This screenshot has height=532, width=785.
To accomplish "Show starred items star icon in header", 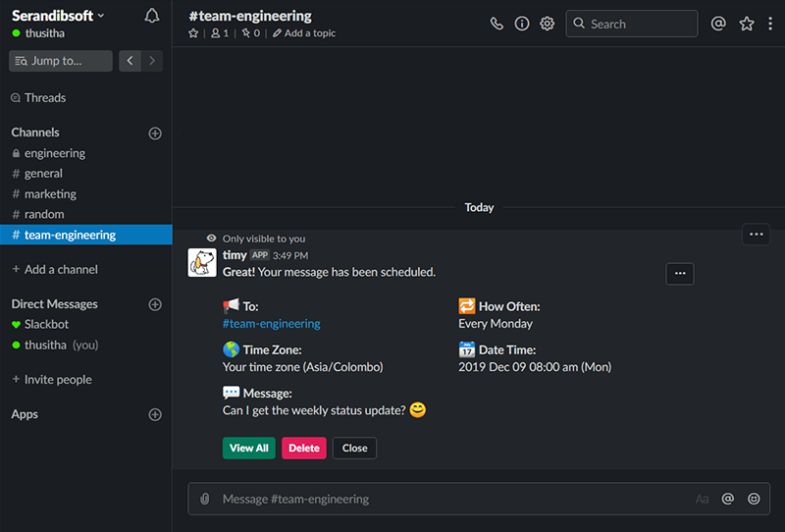I will click(x=747, y=24).
